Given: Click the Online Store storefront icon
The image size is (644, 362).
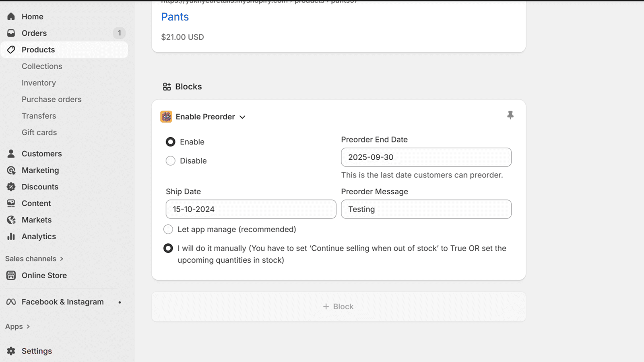Looking at the screenshot, I should 11,276.
